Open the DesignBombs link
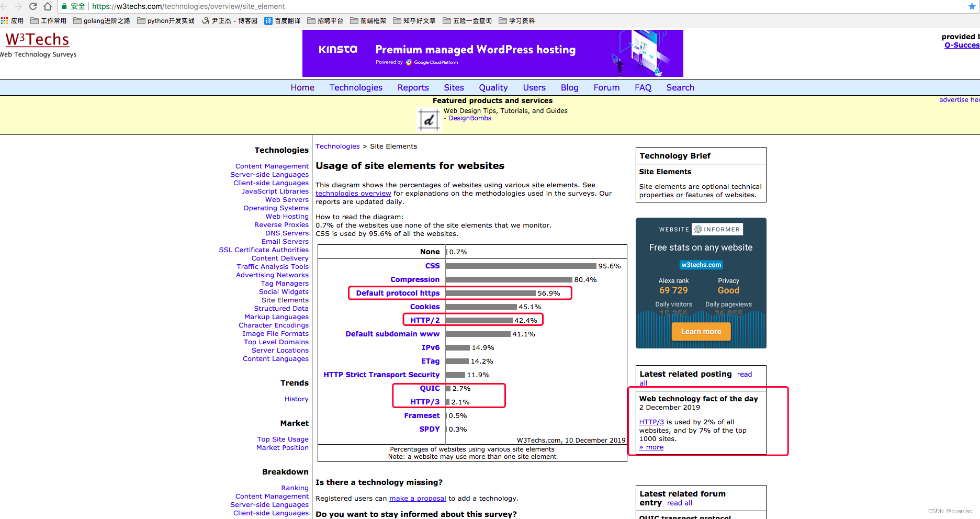980x519 pixels. click(x=470, y=118)
